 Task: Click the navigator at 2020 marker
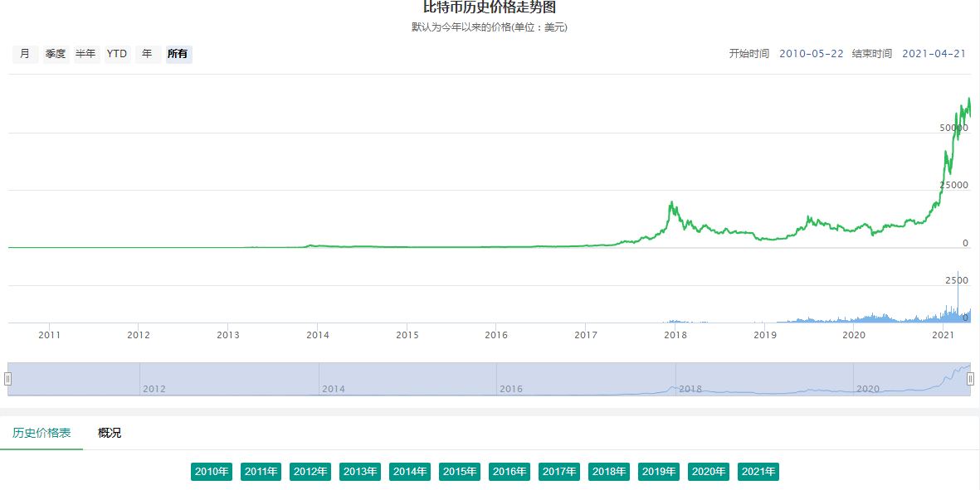point(868,389)
